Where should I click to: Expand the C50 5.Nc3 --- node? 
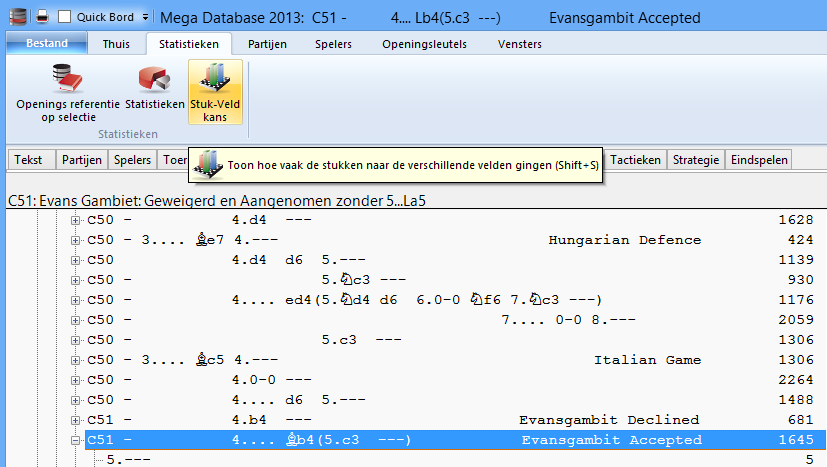click(75, 280)
